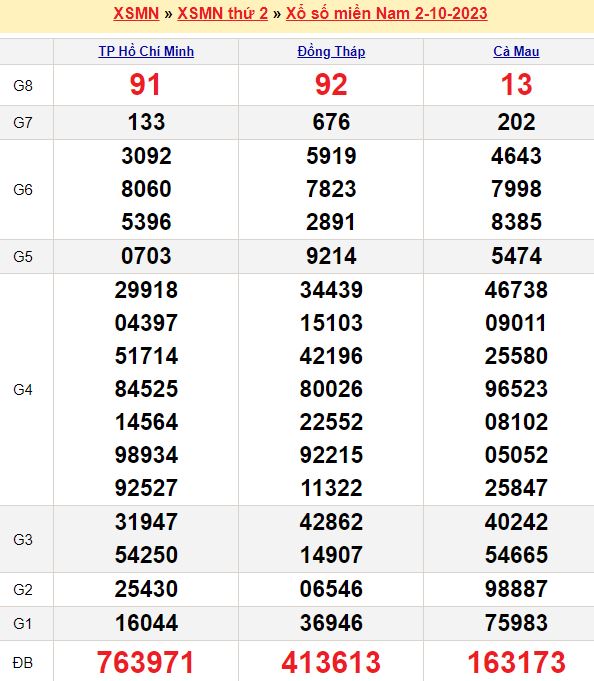Click the ĐB row label
The image size is (594, 681).
click(x=23, y=663)
